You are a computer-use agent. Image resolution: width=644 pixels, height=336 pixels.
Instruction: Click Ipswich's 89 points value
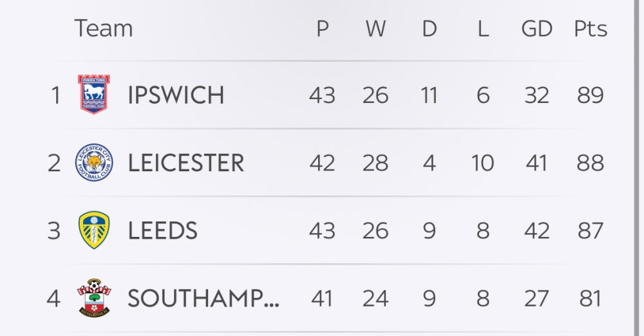coord(591,95)
